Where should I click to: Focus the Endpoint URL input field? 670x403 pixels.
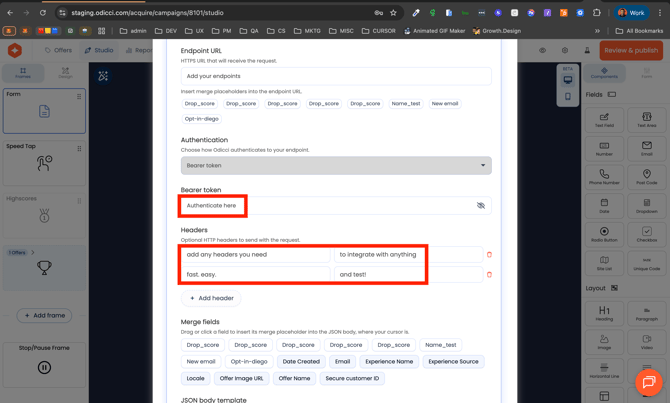click(335, 76)
